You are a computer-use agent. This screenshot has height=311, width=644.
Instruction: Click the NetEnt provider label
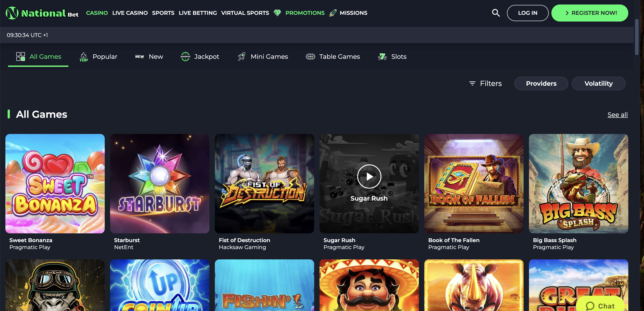point(124,247)
